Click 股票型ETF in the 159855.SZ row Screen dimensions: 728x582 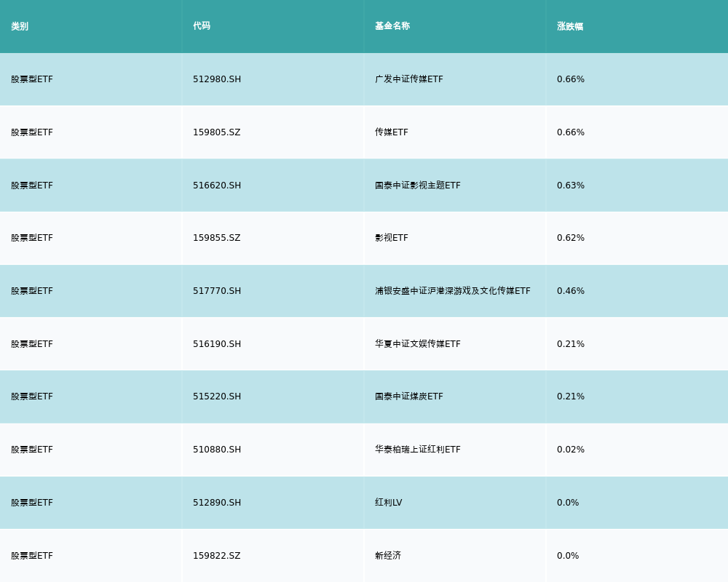tap(32, 238)
